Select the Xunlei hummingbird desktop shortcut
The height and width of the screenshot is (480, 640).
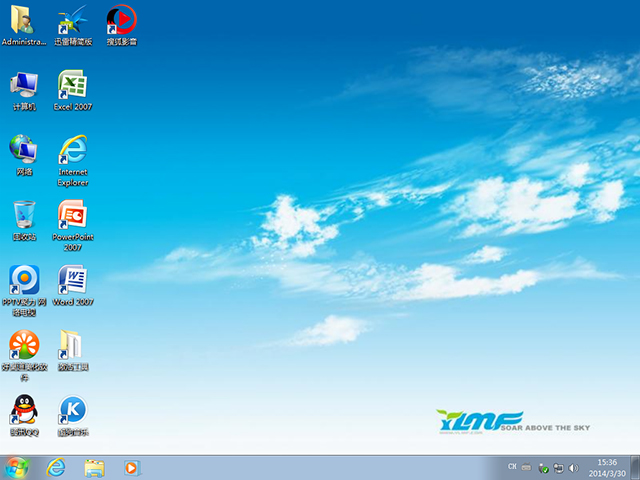pos(72,21)
